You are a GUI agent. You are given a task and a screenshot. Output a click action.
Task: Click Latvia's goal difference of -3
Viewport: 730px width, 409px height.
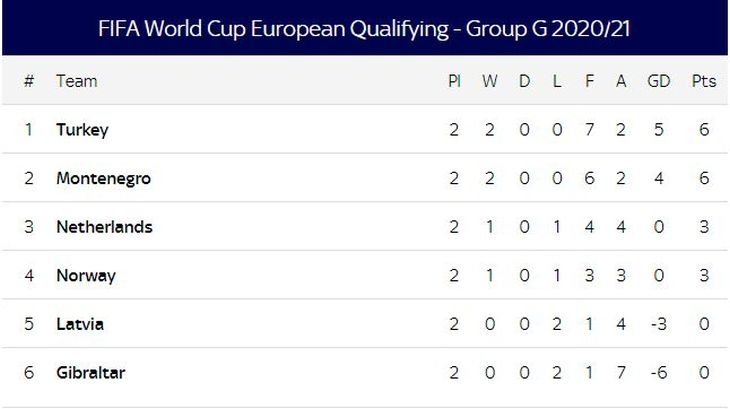pos(658,324)
